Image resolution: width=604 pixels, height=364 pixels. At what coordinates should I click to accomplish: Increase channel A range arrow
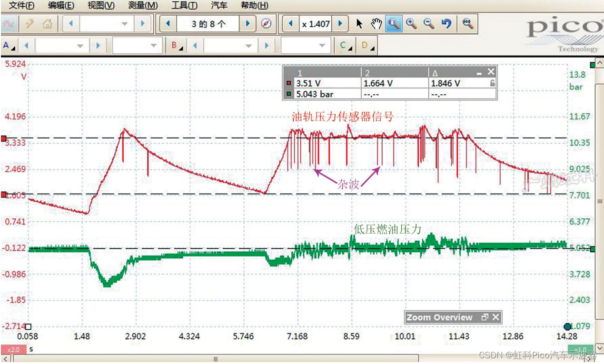click(x=98, y=46)
